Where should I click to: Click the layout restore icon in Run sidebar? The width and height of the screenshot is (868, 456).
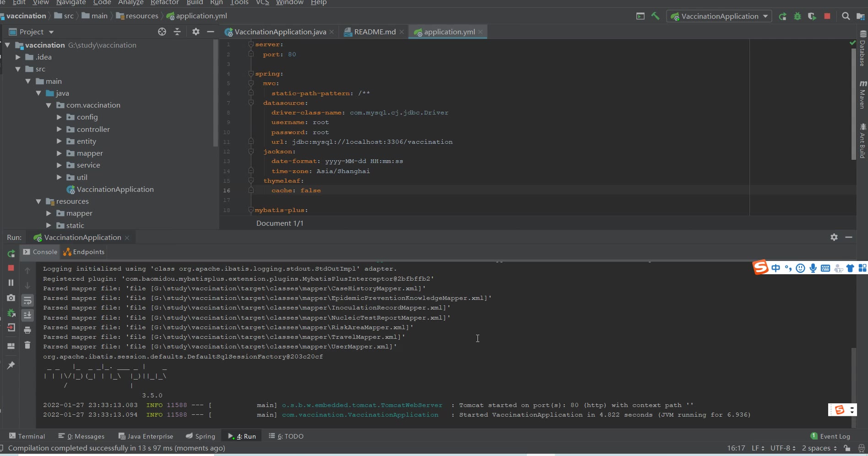pos(11,346)
